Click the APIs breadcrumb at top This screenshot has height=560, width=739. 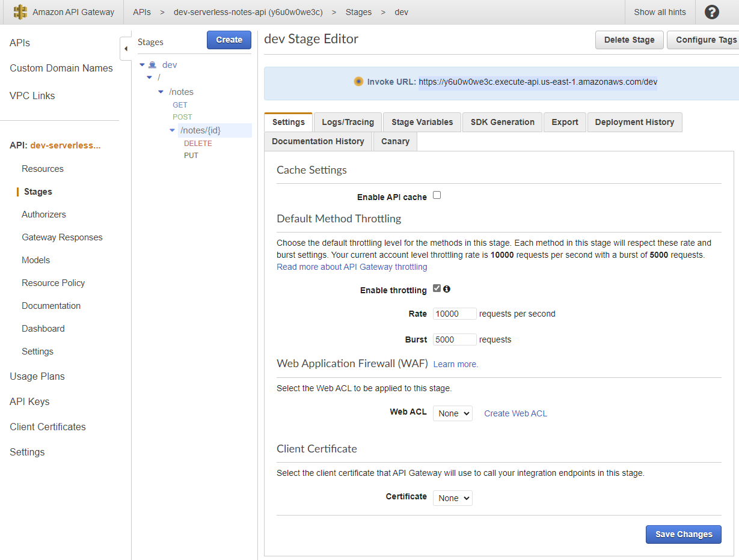coord(142,12)
